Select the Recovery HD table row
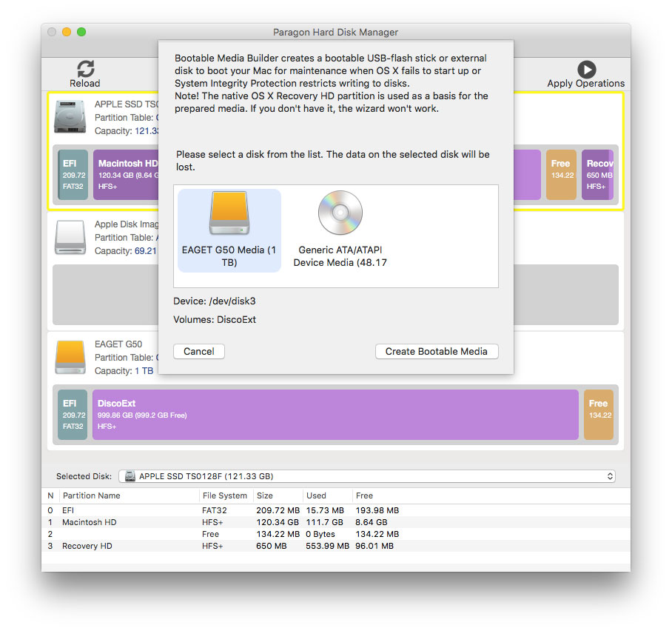 coord(335,546)
